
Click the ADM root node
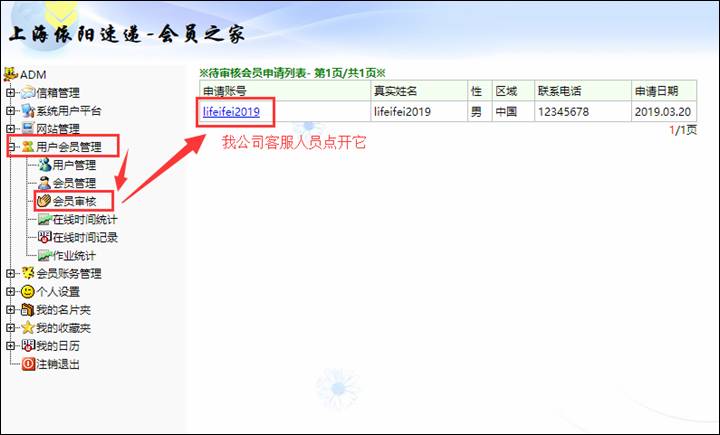coord(32,75)
